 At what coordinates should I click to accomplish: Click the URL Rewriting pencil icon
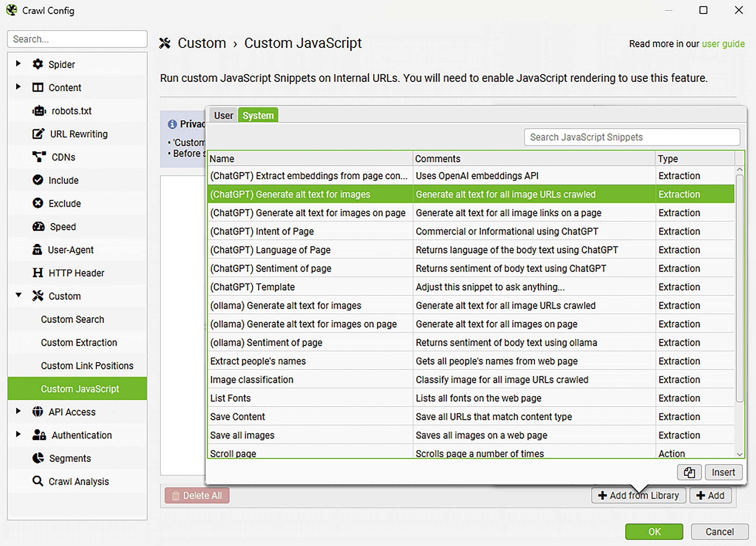pyautogui.click(x=38, y=134)
